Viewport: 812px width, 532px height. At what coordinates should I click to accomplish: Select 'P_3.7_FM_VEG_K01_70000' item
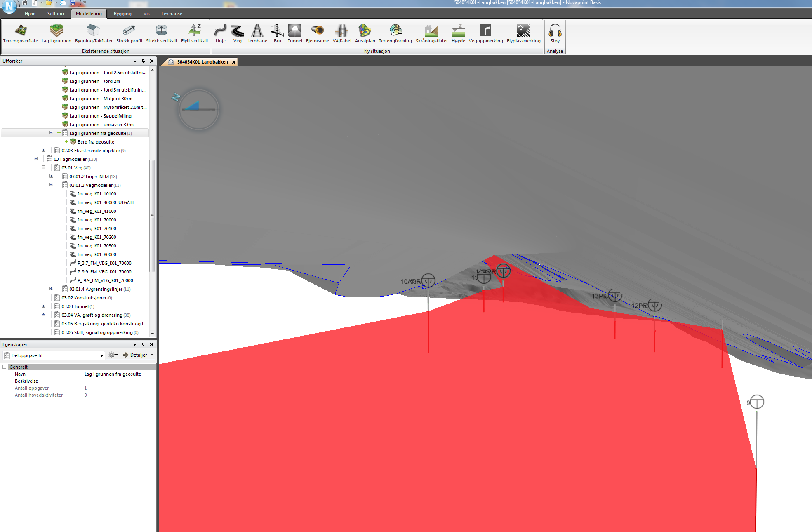point(104,263)
